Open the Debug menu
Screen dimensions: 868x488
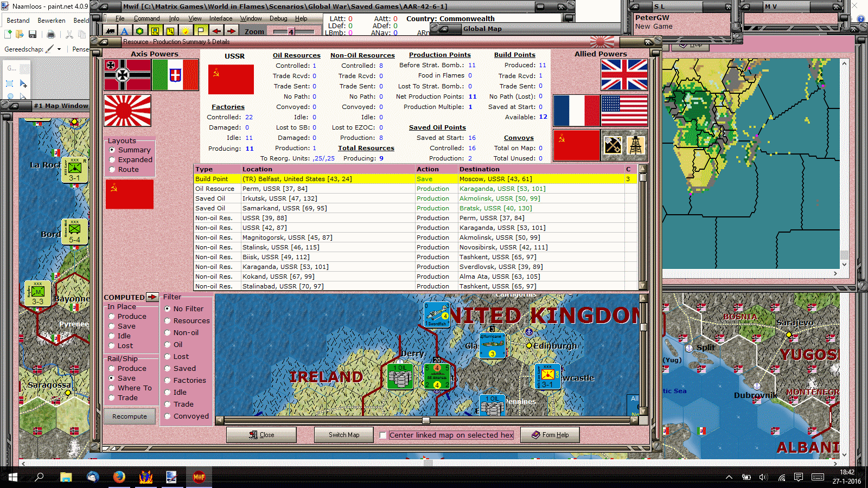(278, 18)
